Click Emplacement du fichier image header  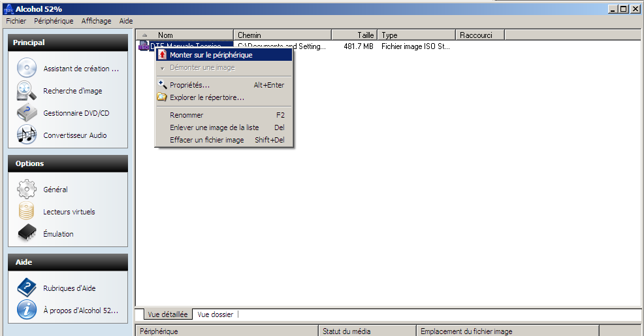pos(507,331)
